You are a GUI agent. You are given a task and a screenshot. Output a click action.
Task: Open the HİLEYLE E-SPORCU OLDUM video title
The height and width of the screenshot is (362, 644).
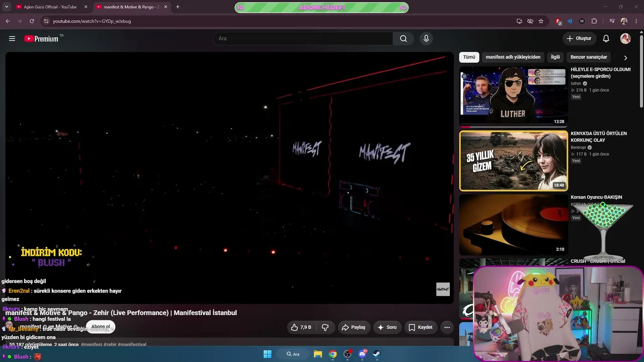[x=601, y=73]
